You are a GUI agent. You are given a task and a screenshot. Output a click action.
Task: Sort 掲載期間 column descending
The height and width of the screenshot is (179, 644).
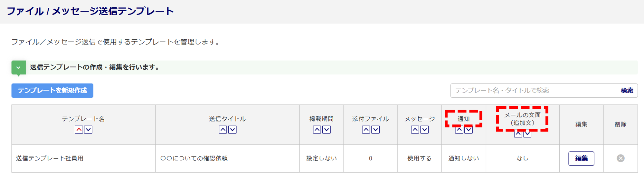(x=327, y=130)
